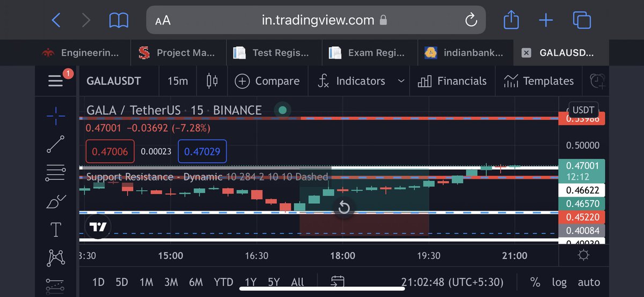
Task: Select the red stop-loss position area
Action: tap(364, 224)
